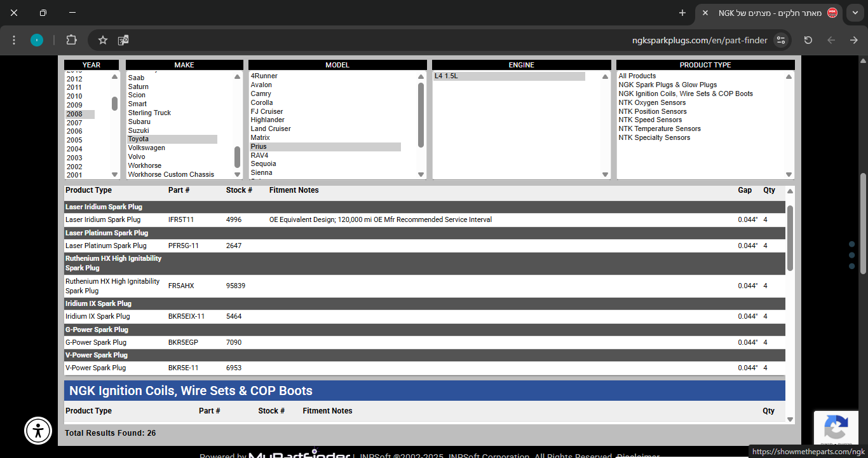Select RAV4 model
Viewport: 868px width, 458px height.
point(259,155)
